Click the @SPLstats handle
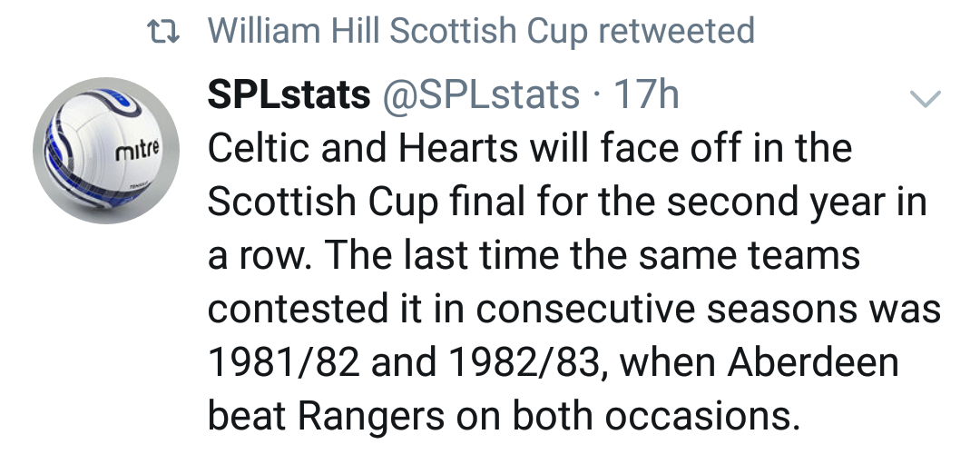 click(x=483, y=95)
